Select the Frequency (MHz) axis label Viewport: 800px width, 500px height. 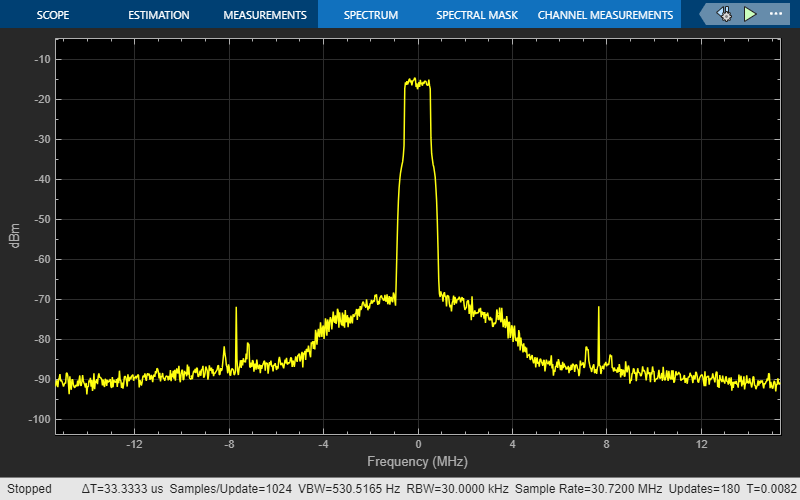pos(417,462)
